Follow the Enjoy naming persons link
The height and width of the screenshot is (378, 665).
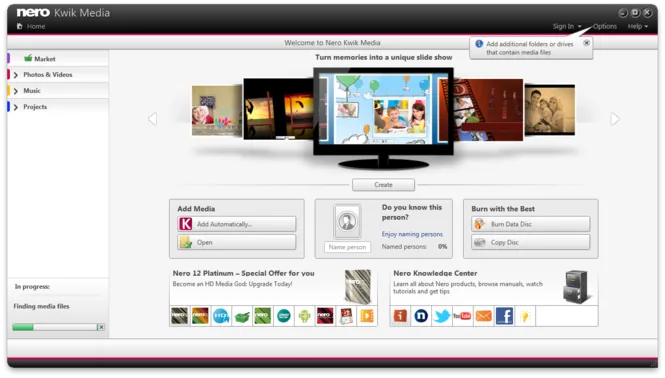click(412, 234)
